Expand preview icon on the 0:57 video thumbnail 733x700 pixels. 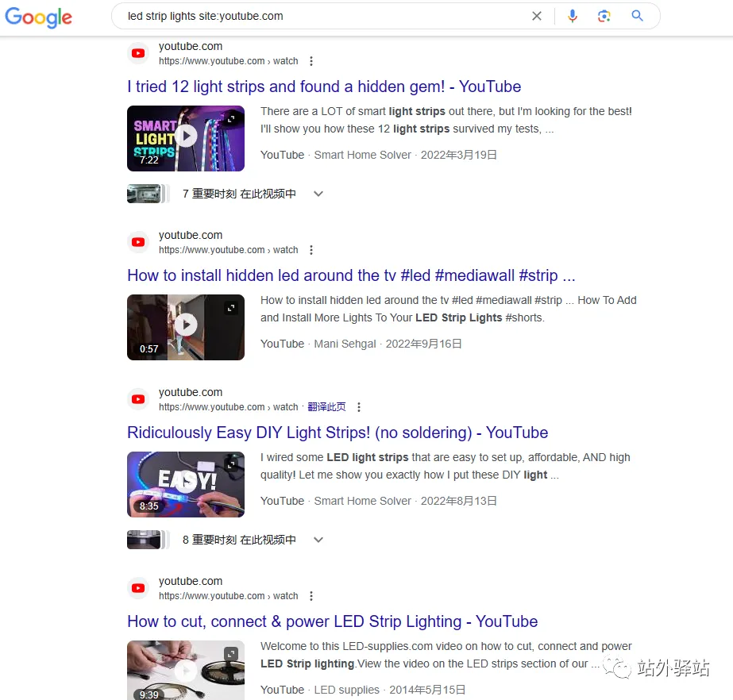point(231,307)
